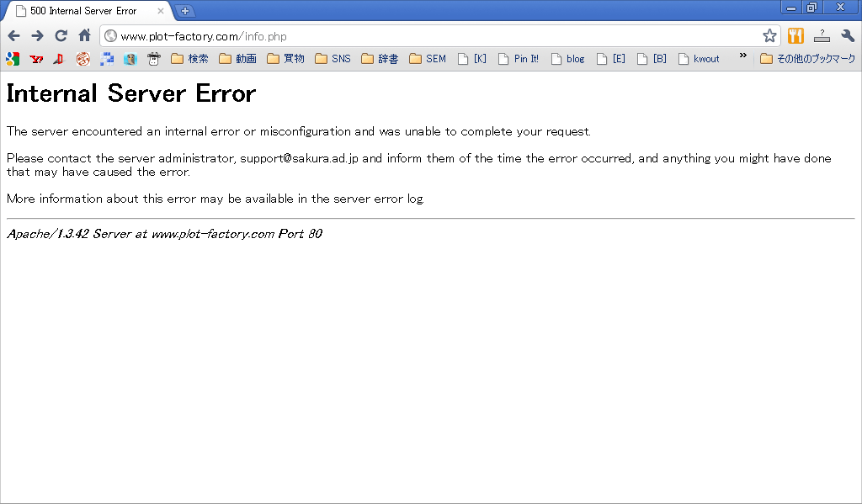Image resolution: width=862 pixels, height=504 pixels.
Task: Open the SEM bookmark folder
Action: coord(428,59)
